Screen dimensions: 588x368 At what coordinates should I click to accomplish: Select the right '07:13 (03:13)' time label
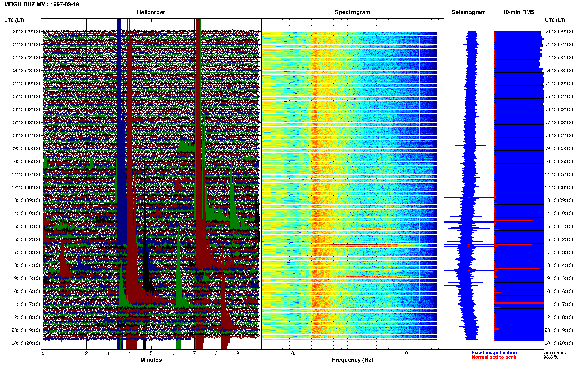pyautogui.click(x=559, y=122)
